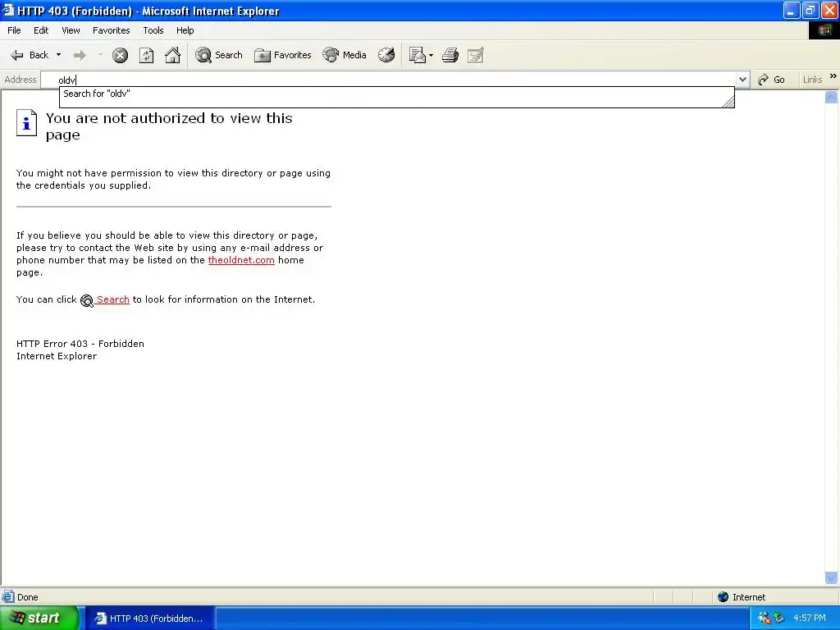
Task: Open the History icon in toolbar
Action: coord(386,55)
